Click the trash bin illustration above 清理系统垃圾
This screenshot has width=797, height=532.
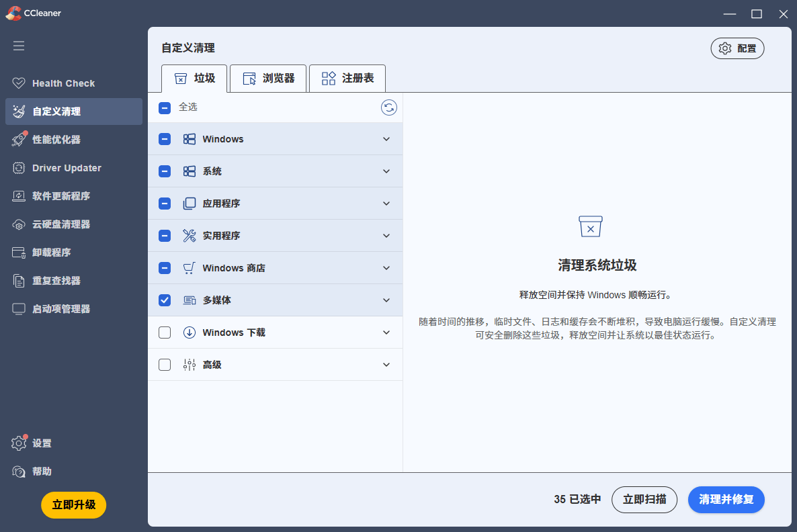pos(591,226)
